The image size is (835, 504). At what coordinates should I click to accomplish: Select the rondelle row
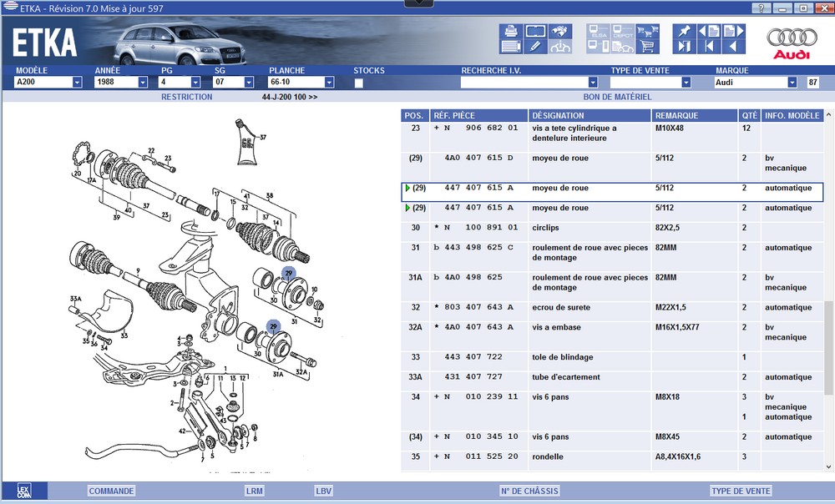click(612, 461)
